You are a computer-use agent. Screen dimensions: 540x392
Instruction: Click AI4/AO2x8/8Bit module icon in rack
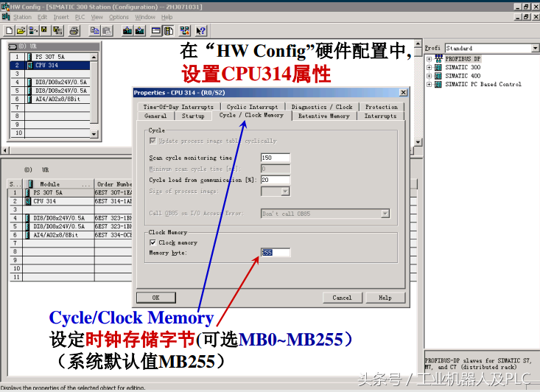pyautogui.click(x=30, y=99)
